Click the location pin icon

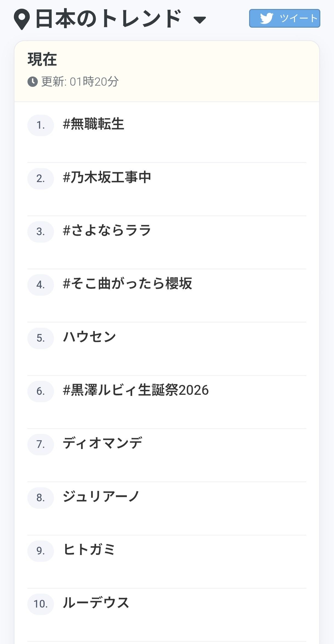click(x=22, y=19)
